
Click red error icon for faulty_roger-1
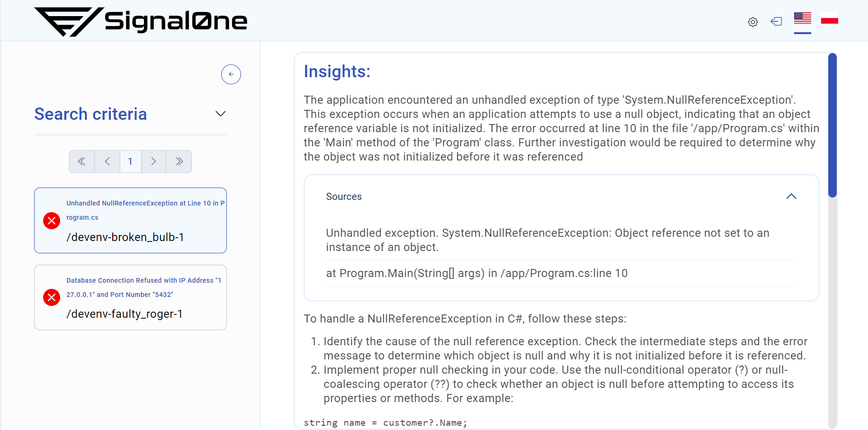coord(52,297)
